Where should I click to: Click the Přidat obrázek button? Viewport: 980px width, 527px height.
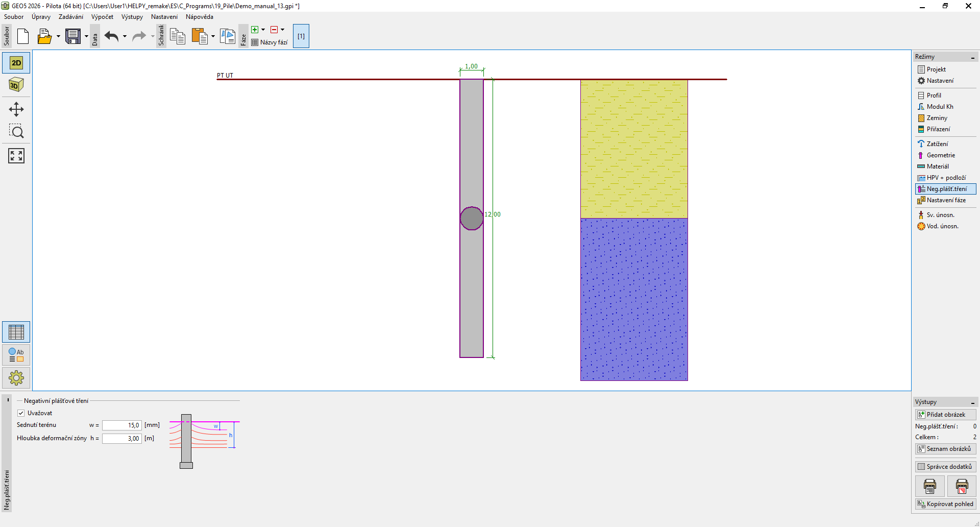click(x=945, y=415)
